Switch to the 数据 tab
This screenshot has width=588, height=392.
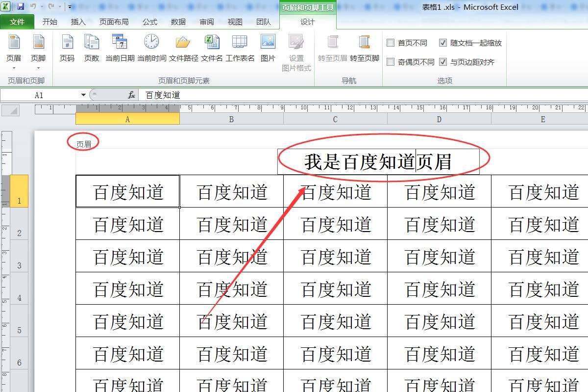[x=178, y=22]
